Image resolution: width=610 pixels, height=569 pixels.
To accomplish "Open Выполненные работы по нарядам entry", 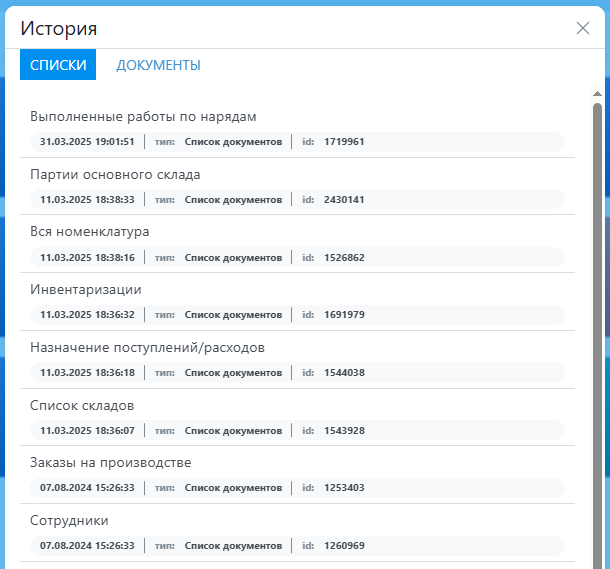I will pyautogui.click(x=144, y=116).
